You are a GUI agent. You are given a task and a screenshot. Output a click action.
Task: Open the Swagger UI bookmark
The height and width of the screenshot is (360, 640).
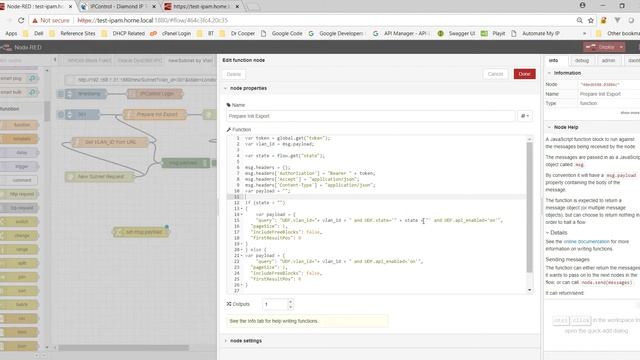pyautogui.click(x=456, y=33)
